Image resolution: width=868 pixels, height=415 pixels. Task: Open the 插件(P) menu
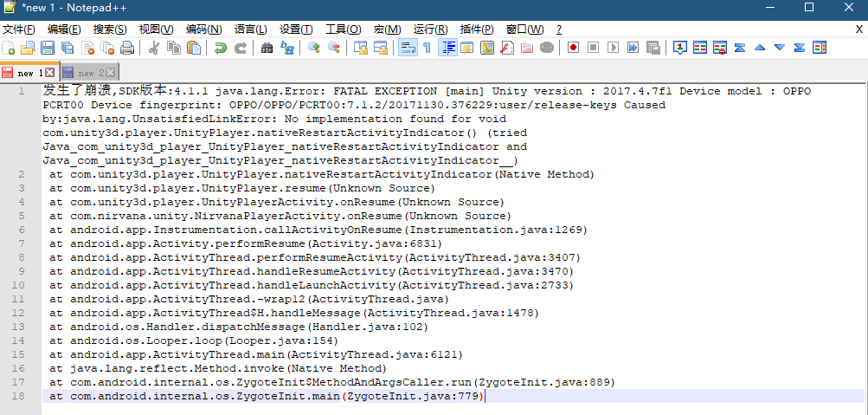pos(477,29)
